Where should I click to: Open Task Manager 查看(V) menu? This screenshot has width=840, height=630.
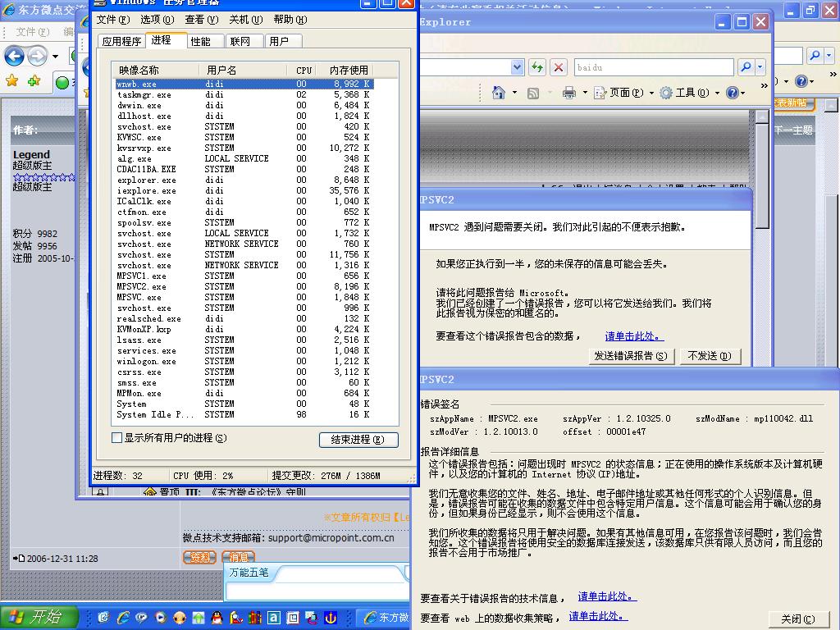pyautogui.click(x=202, y=20)
